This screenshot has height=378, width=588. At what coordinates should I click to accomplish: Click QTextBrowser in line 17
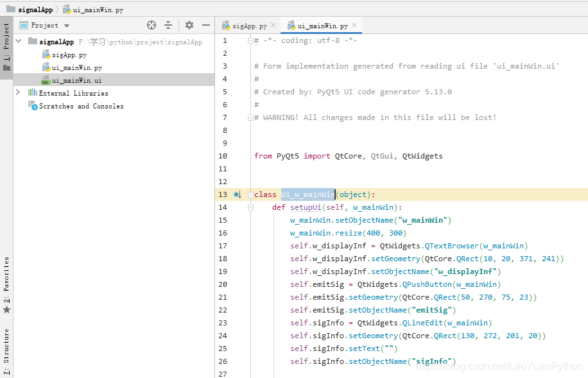452,246
